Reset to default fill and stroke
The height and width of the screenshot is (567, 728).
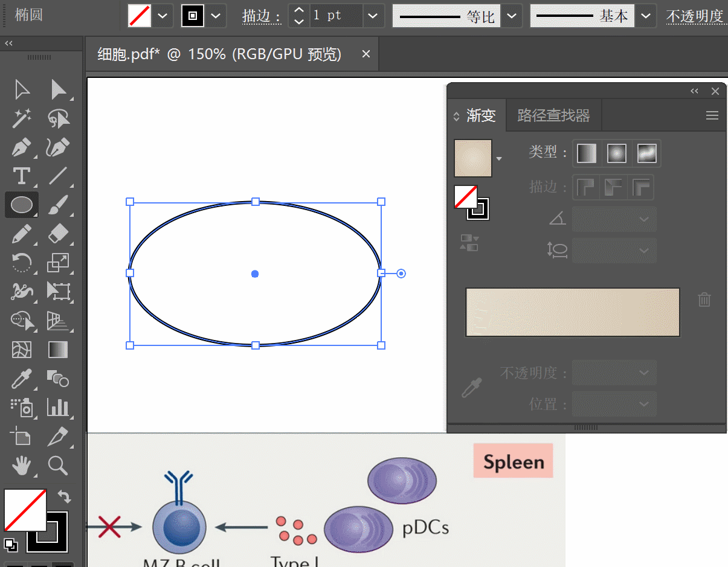pos(10,544)
